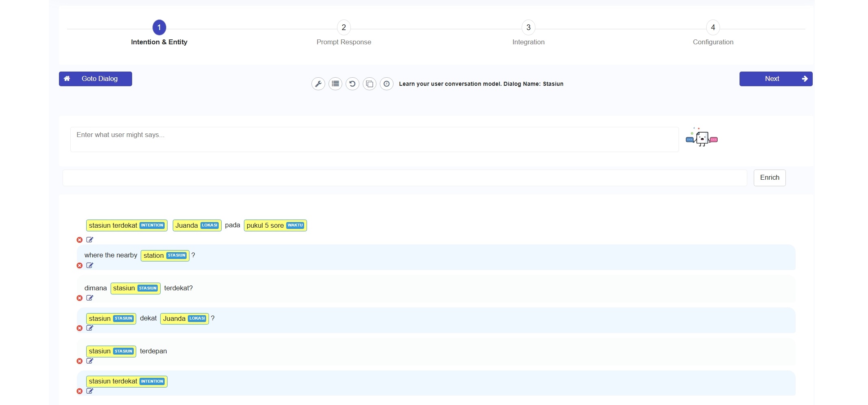Screen dimensions: 868x405
Task: Delete the 'where the nearby station' utterance
Action: pyautogui.click(x=80, y=266)
